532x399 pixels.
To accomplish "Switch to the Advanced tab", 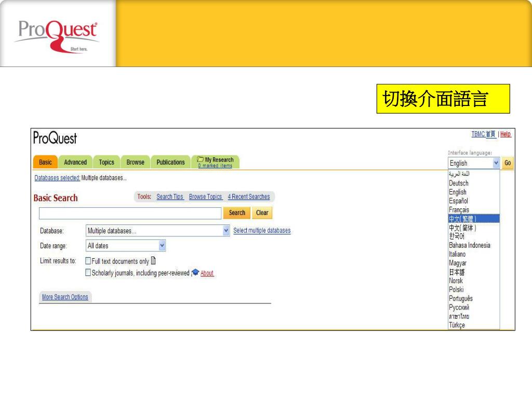I will coord(75,162).
